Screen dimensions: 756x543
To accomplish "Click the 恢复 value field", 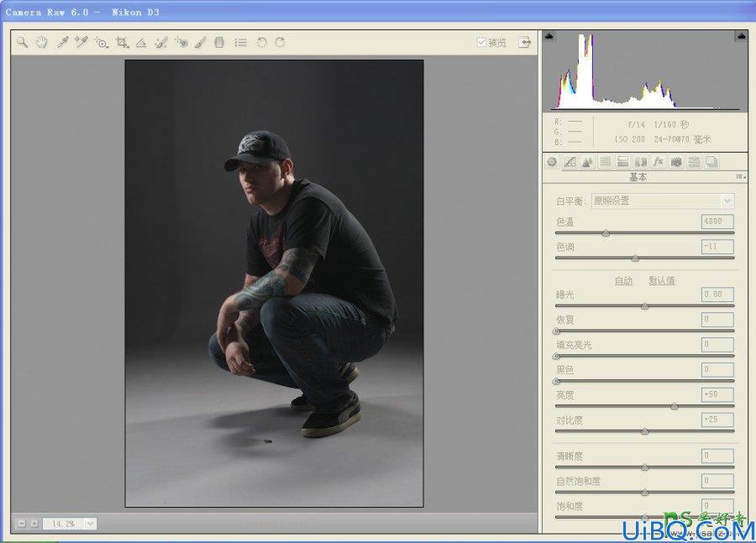I will tap(717, 320).
